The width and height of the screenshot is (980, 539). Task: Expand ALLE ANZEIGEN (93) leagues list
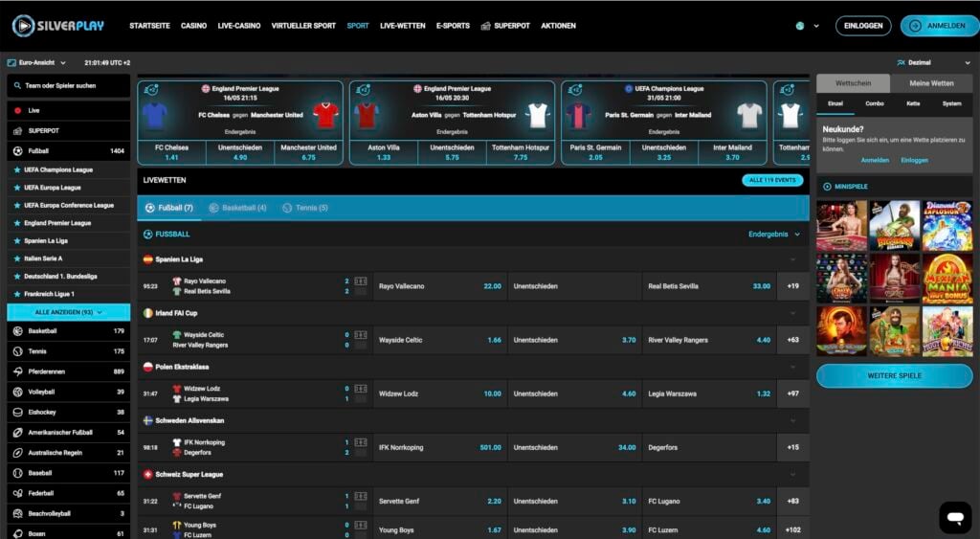pyautogui.click(x=69, y=312)
